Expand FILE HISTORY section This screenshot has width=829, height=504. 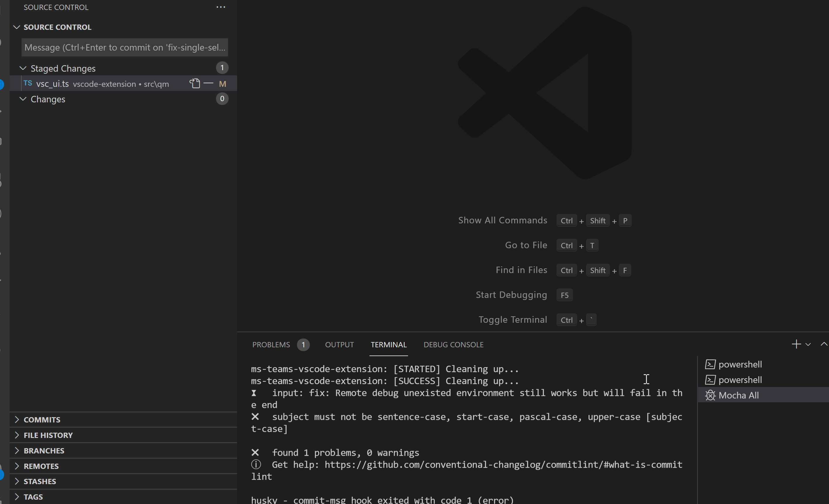(123, 435)
